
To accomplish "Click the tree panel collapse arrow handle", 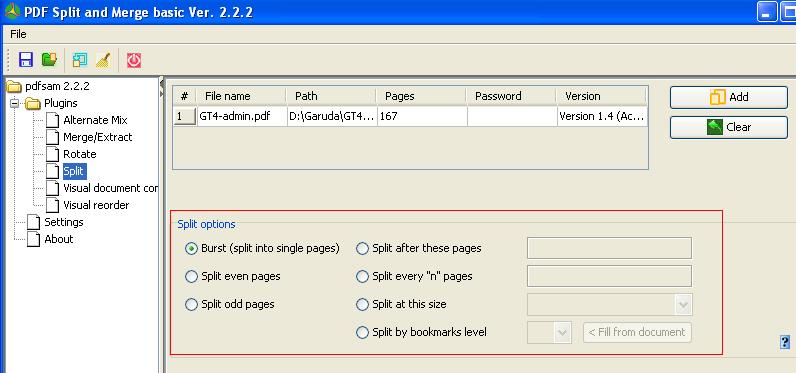I will tap(161, 83).
